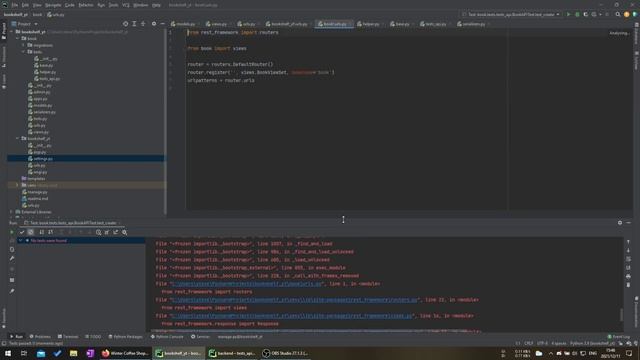
Task: Open the File menu
Action: 15,5
